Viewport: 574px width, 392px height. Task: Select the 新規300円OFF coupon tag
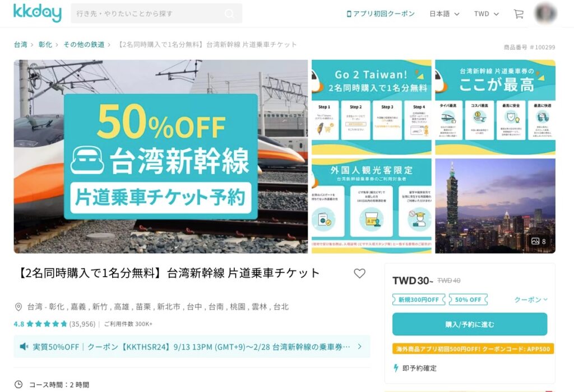419,300
